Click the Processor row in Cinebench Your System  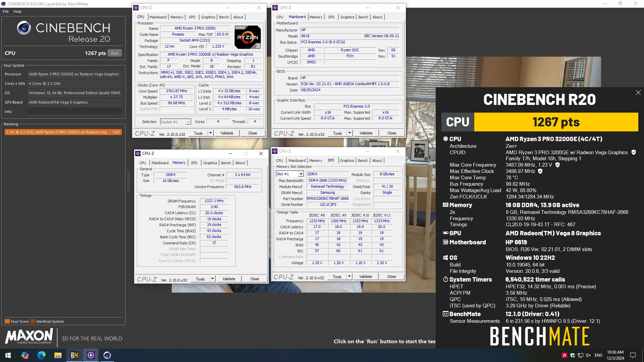coord(63,74)
